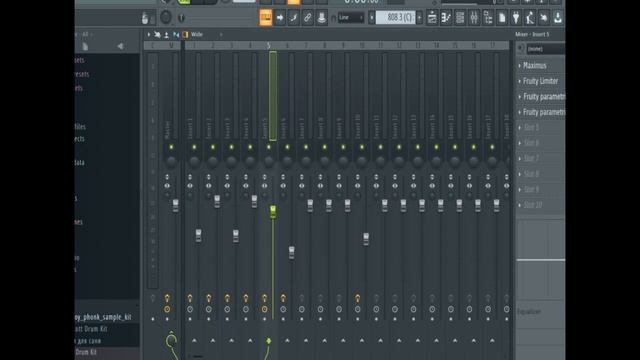Select the empty Slot 6 entry

coord(531,143)
